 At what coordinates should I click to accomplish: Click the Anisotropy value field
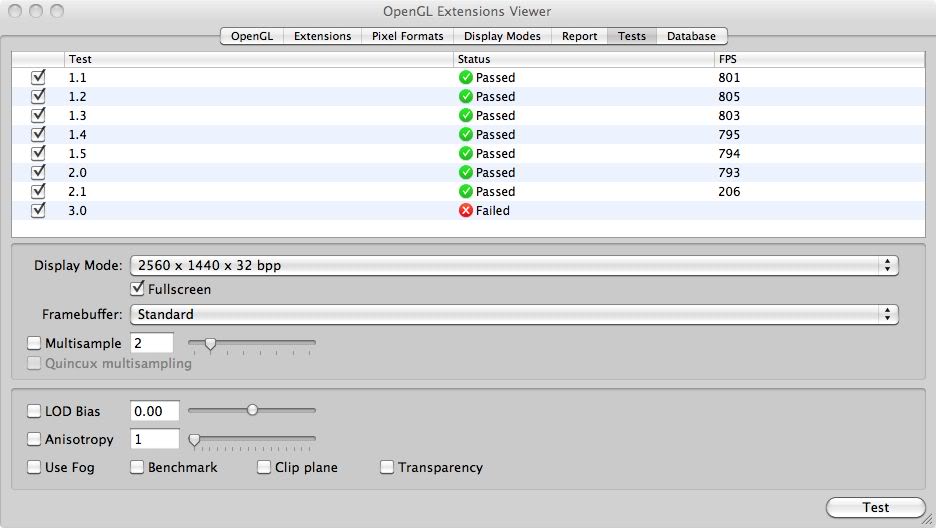155,440
